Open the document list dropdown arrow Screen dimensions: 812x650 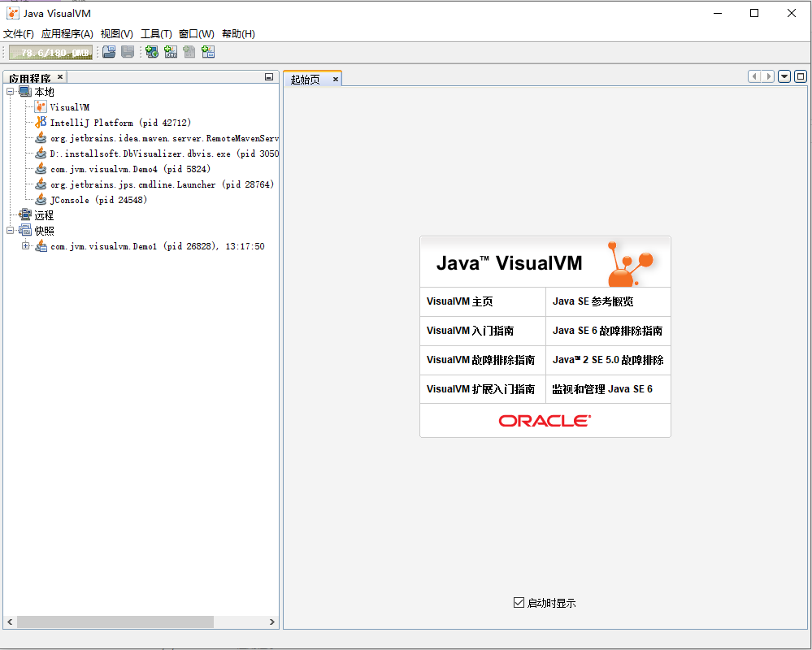(784, 76)
